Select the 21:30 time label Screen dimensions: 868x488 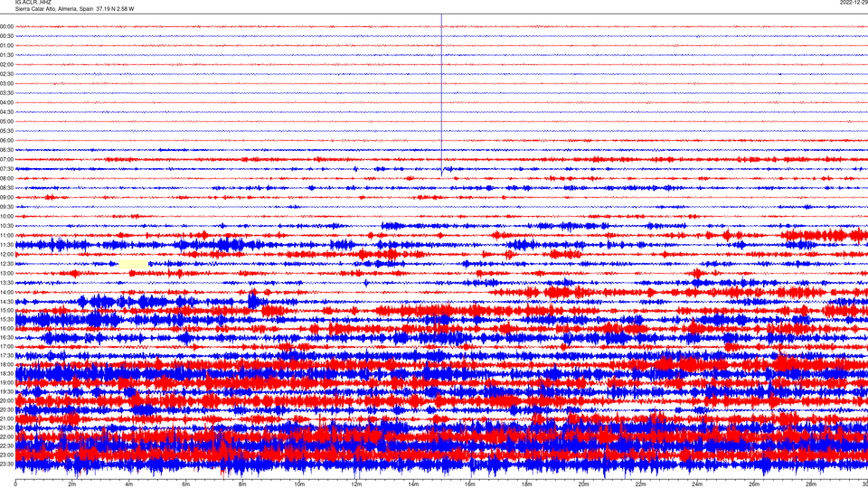pyautogui.click(x=7, y=427)
